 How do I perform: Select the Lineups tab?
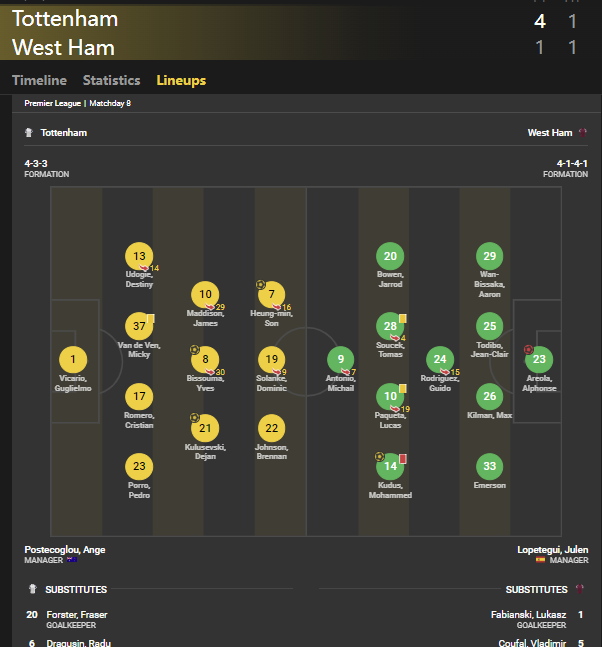(x=181, y=80)
